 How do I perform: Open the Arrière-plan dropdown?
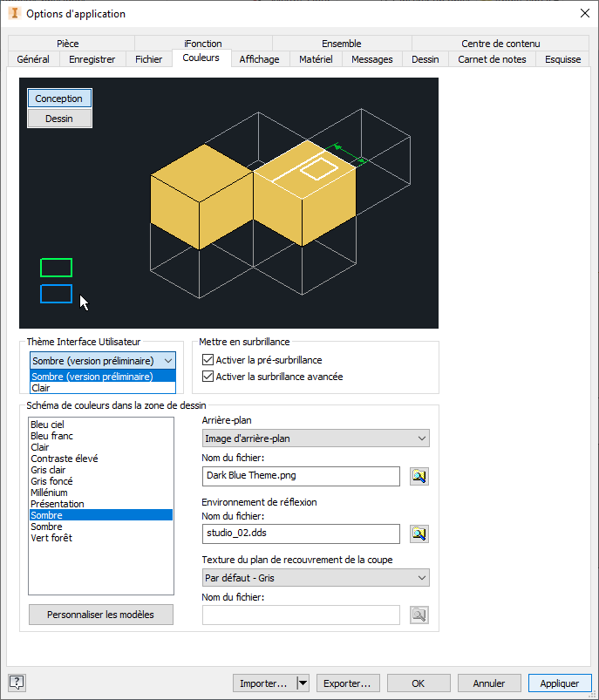316,438
